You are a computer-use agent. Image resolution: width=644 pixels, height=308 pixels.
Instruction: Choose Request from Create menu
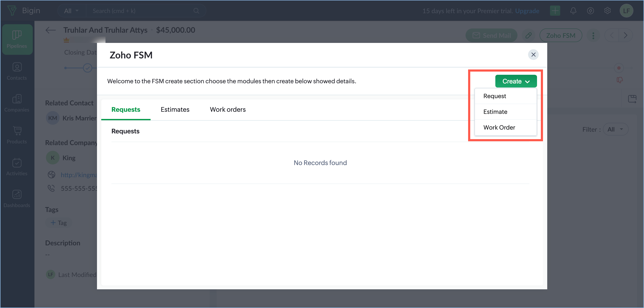(x=506, y=96)
